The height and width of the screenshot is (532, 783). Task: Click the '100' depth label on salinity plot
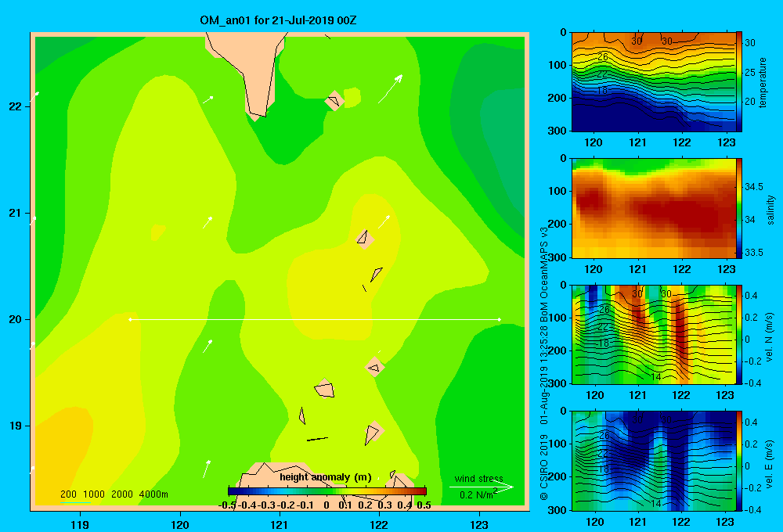pos(557,191)
